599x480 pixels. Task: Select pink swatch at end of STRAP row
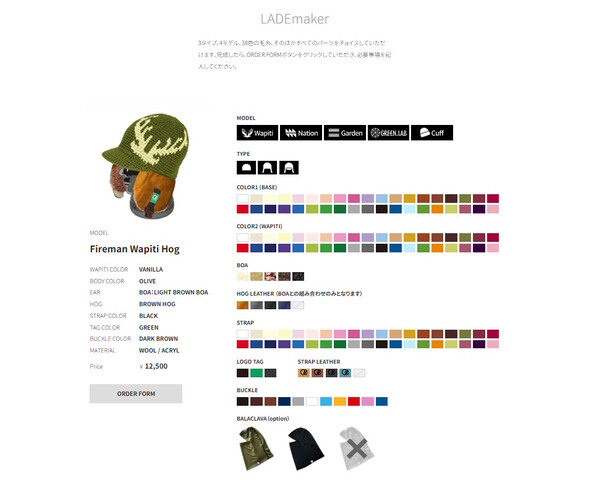[x=493, y=344]
